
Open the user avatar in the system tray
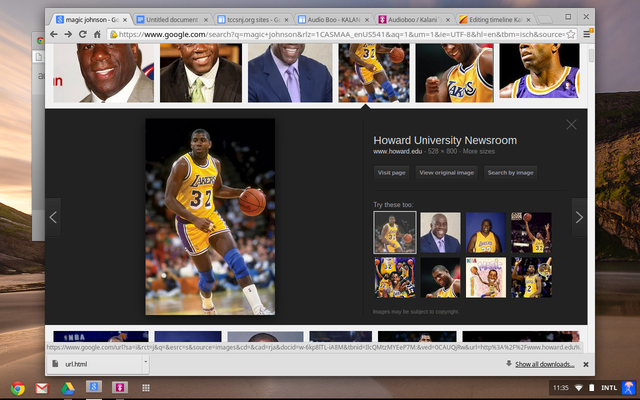click(629, 387)
